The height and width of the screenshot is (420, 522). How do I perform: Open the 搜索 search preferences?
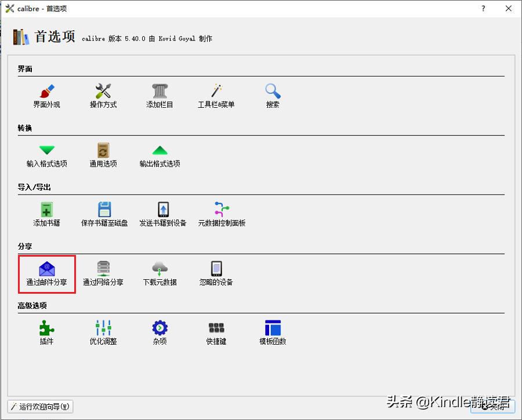[x=272, y=96]
